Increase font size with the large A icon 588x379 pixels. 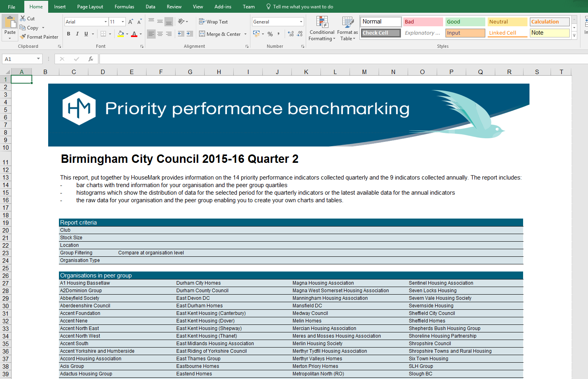[131, 22]
